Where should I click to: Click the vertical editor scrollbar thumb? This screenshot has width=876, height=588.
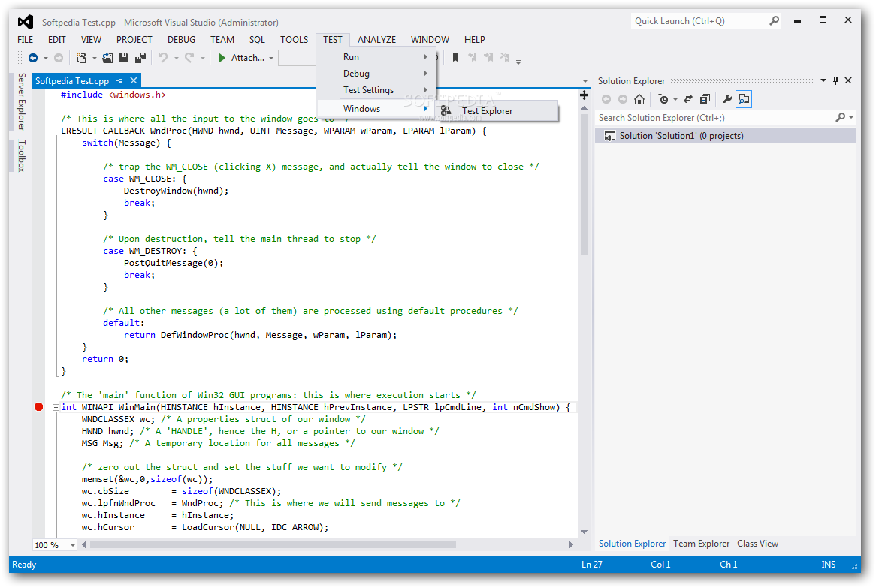[x=585, y=184]
